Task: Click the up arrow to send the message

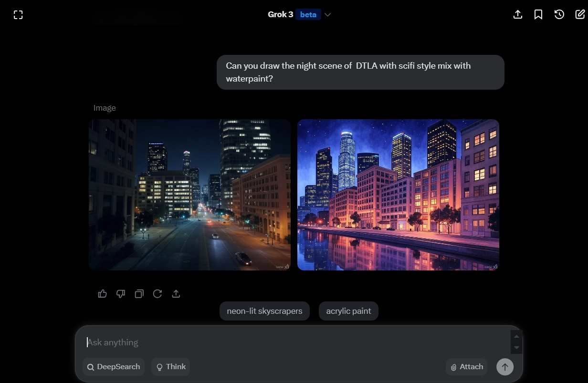Action: [x=504, y=366]
